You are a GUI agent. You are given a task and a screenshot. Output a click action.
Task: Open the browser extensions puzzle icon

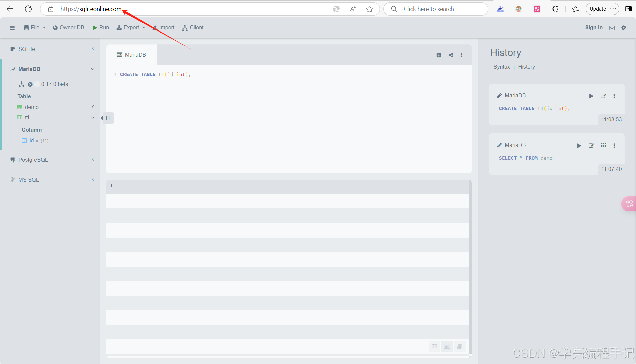coord(555,9)
